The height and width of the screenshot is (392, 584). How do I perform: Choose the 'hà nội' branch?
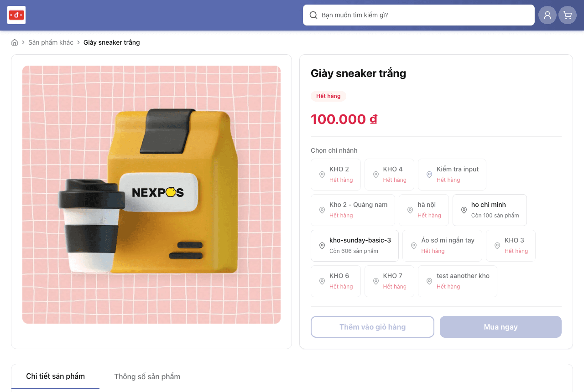tap(424, 210)
